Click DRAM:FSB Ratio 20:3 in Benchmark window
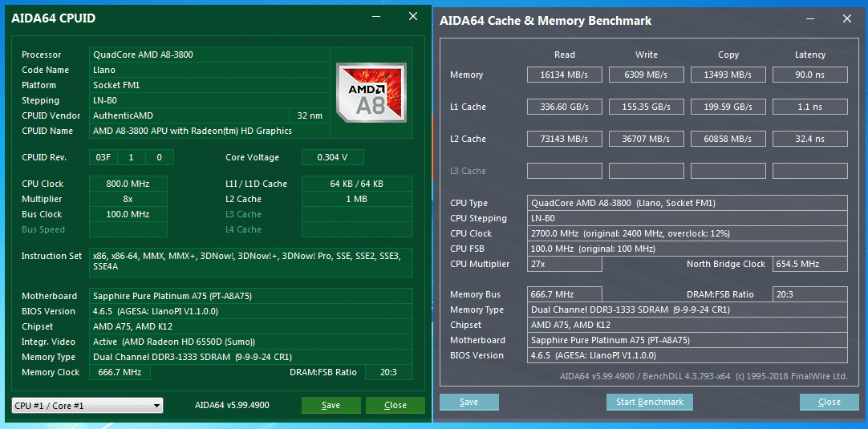Viewport: 868px width, 429px height. pos(810,294)
